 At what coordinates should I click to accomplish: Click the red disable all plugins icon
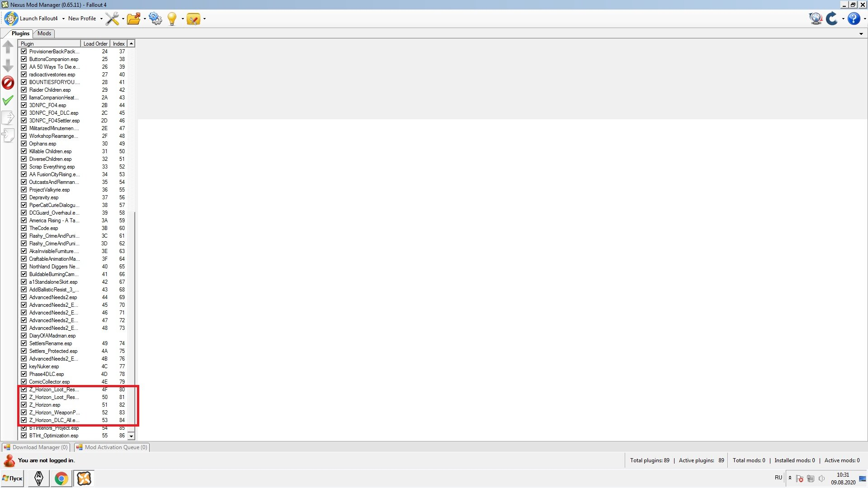(8, 83)
